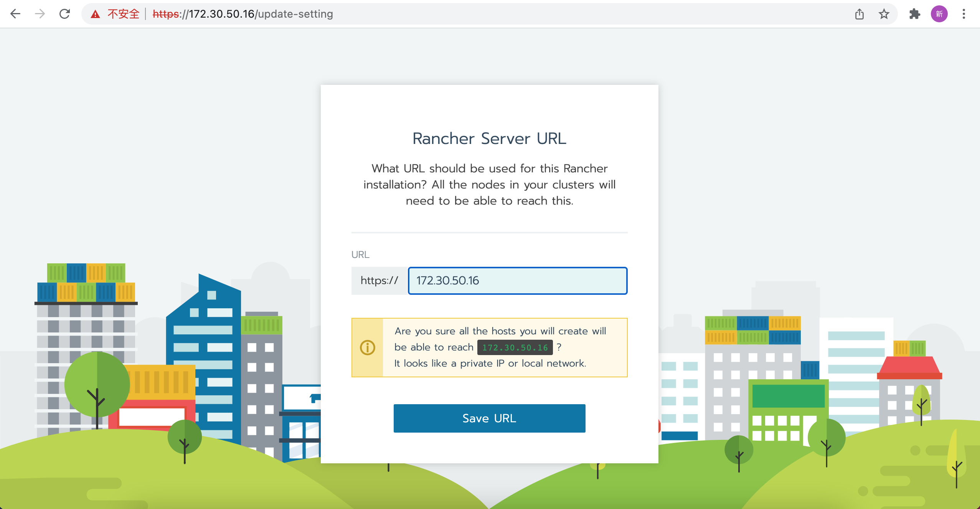Reload the current page
The image size is (980, 509).
click(x=64, y=14)
